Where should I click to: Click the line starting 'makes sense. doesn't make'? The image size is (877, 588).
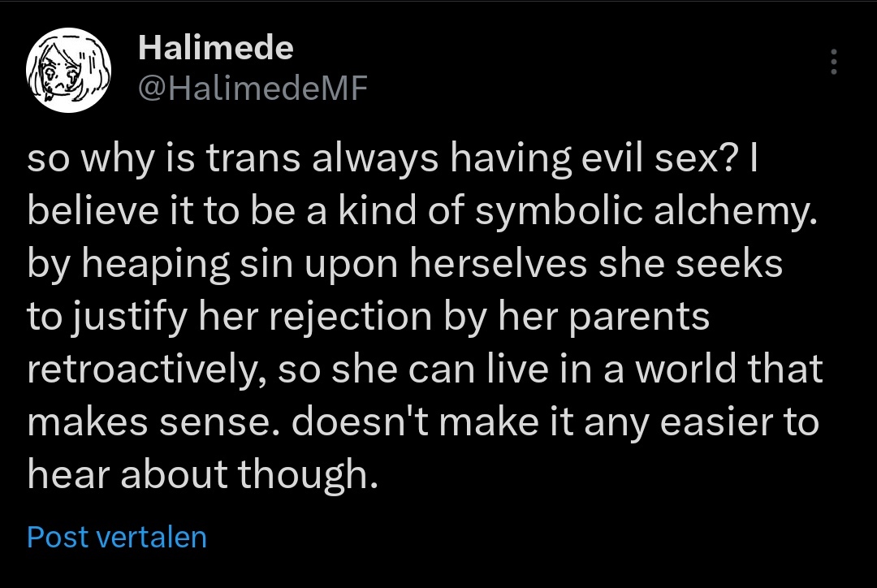tap(423, 422)
